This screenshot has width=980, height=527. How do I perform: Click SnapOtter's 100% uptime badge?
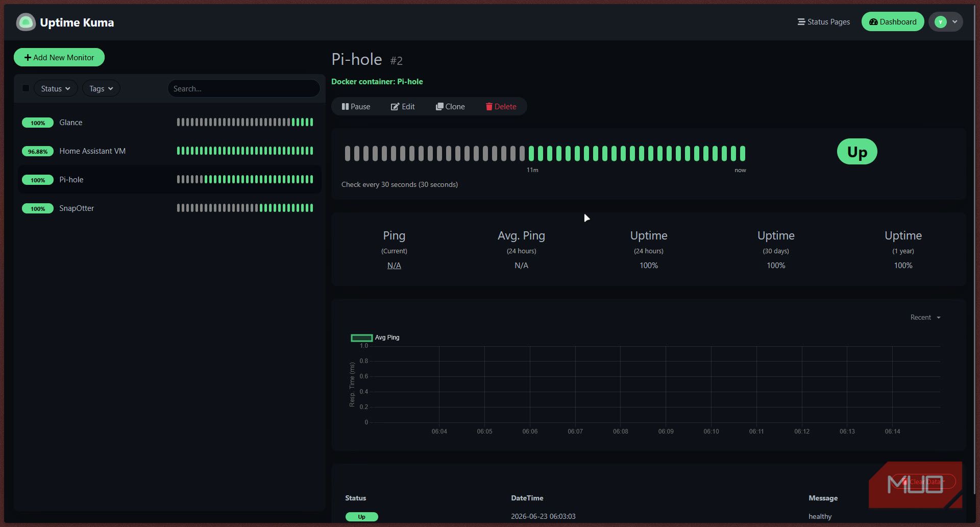(x=38, y=208)
